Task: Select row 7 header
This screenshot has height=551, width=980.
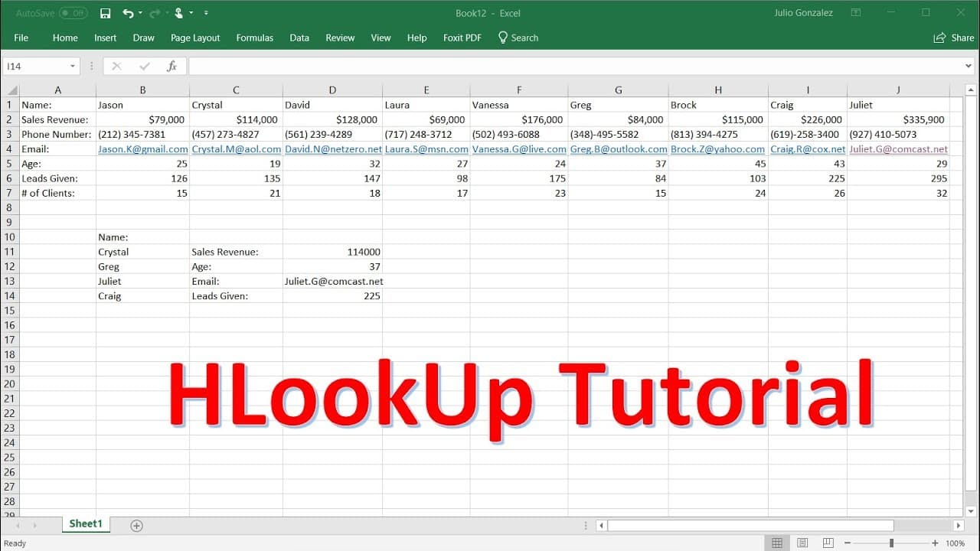Action: click(10, 193)
